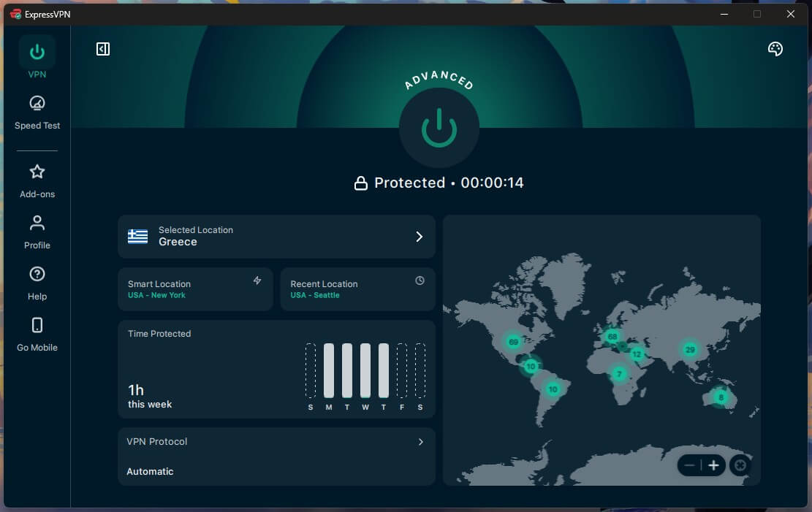This screenshot has height=512, width=812.
Task: Click the padlock icon beside Protected
Action: [x=360, y=183]
